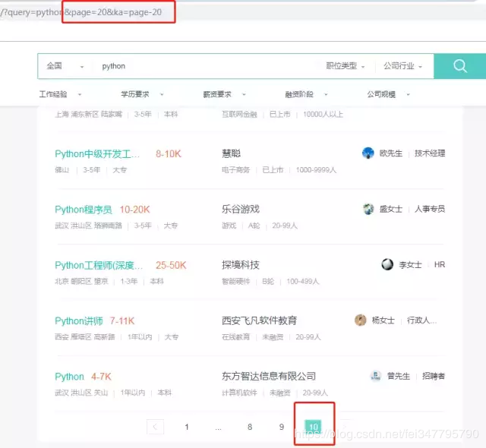Click the 互联网金融 industry text

tap(239, 115)
